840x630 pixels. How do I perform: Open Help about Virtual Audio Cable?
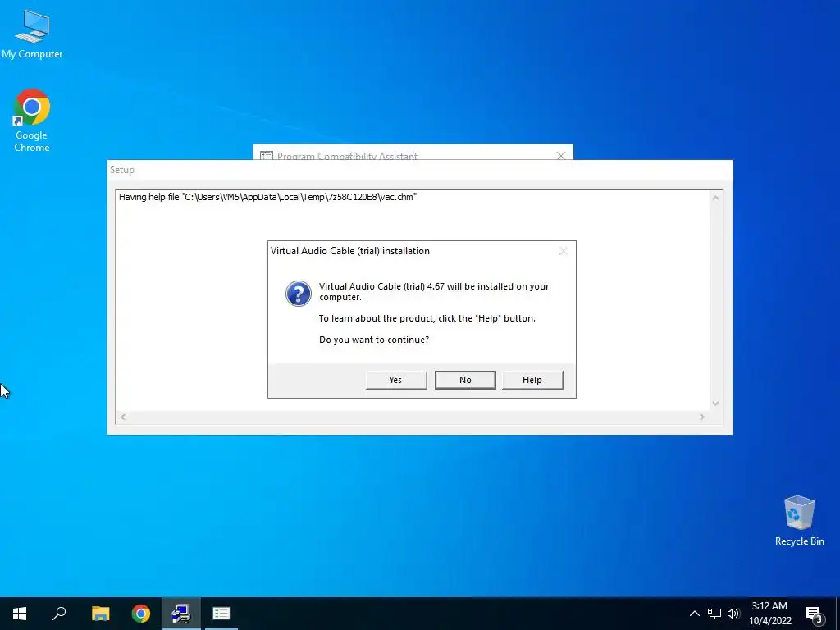532,380
